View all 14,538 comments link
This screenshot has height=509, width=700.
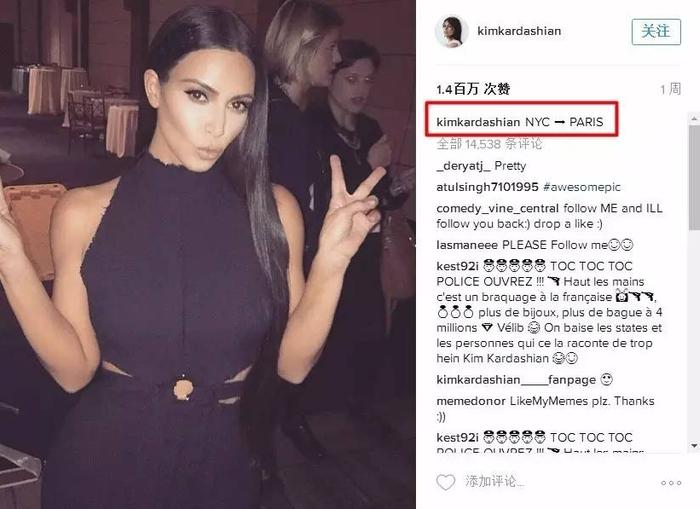[x=489, y=144]
